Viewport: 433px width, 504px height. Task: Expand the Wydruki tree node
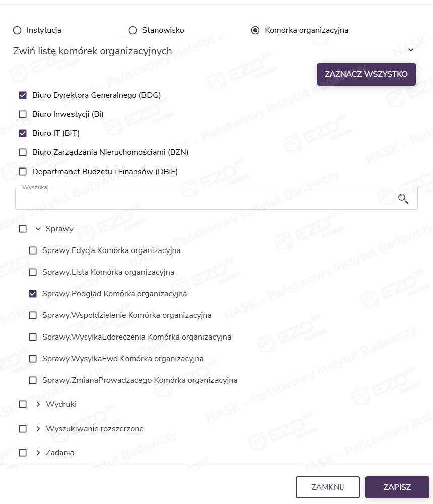pos(38,404)
